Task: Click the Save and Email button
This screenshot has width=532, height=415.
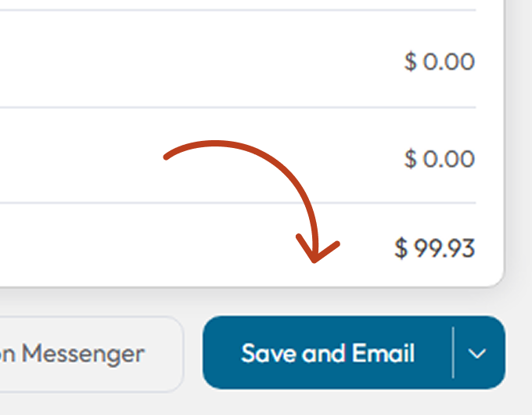Action: pyautogui.click(x=328, y=353)
